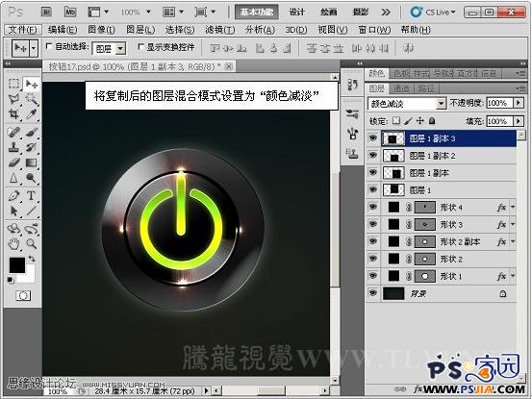Swap foreground and background colors

coord(32,259)
